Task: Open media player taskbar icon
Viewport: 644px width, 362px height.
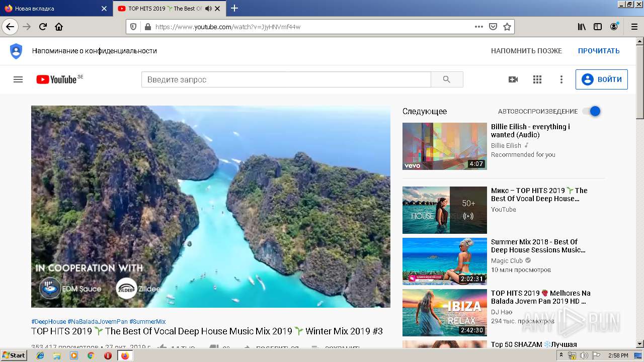Action: [x=74, y=355]
